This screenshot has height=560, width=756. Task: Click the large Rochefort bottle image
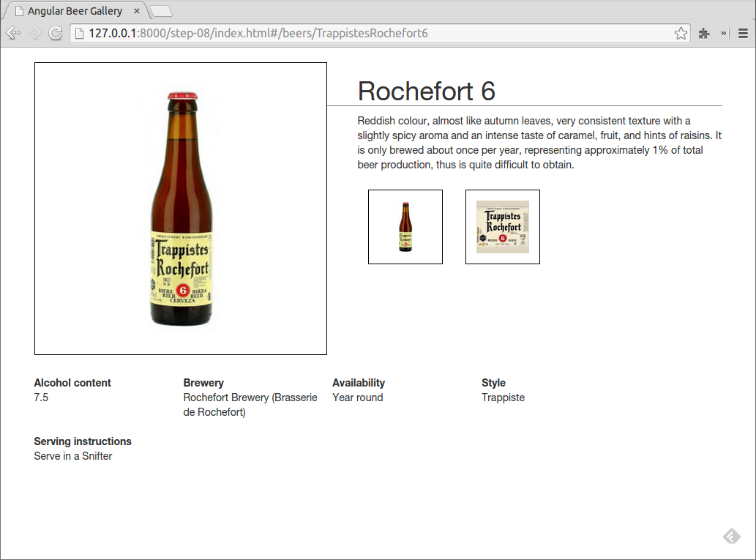(x=181, y=209)
